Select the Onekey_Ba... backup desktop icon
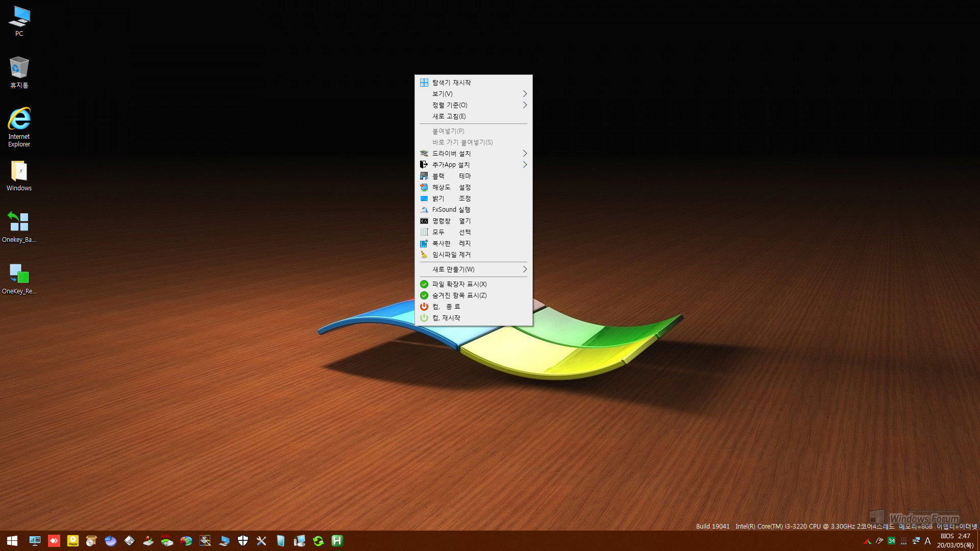980x551 pixels. point(19,227)
